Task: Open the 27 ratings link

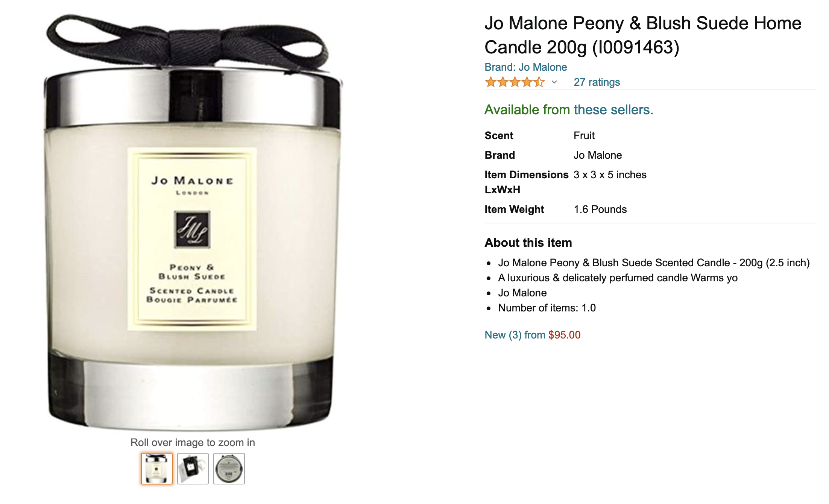Action: click(x=597, y=82)
